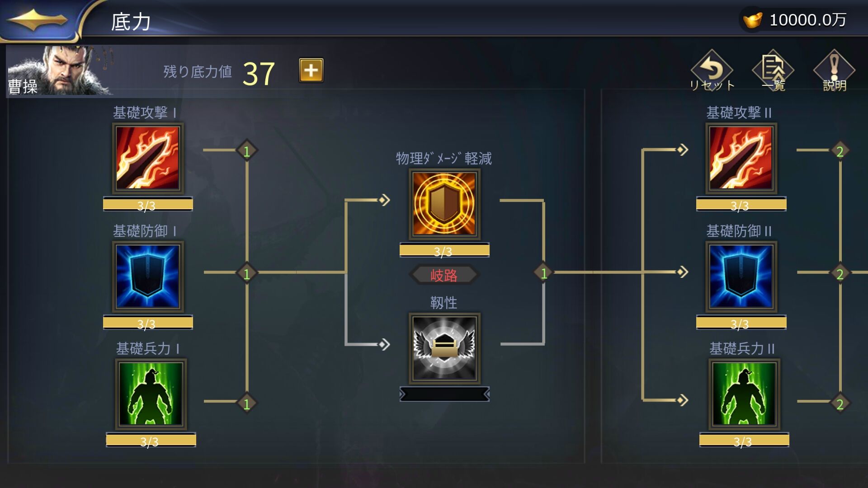Click the 物理ダメージ軽減 3/3 progress bar
Screen dimensions: 868x488
tap(444, 250)
